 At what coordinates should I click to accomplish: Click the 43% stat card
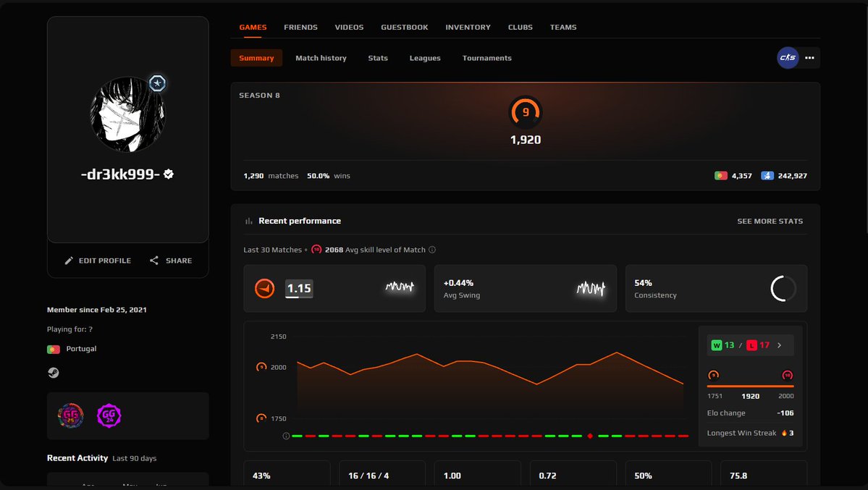(287, 475)
